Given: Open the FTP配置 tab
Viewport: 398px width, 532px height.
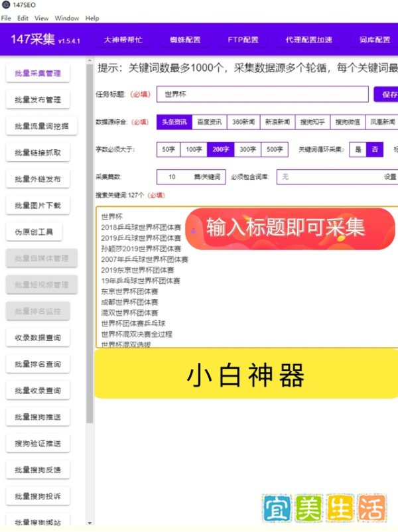Looking at the screenshot, I should pyautogui.click(x=243, y=40).
